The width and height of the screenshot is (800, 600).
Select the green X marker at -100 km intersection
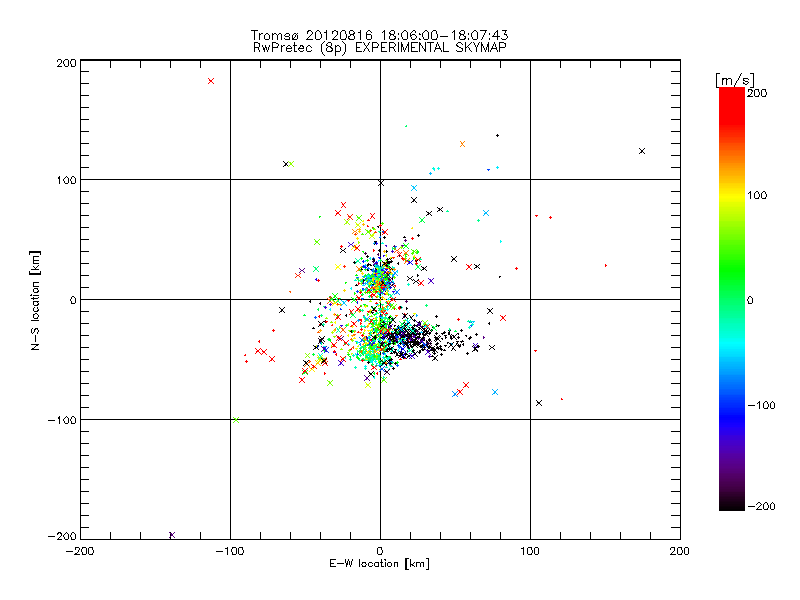(x=236, y=420)
